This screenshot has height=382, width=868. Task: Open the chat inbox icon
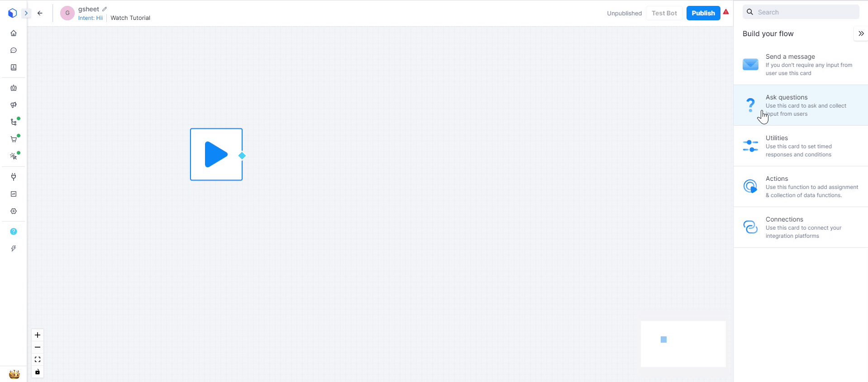coord(14,50)
